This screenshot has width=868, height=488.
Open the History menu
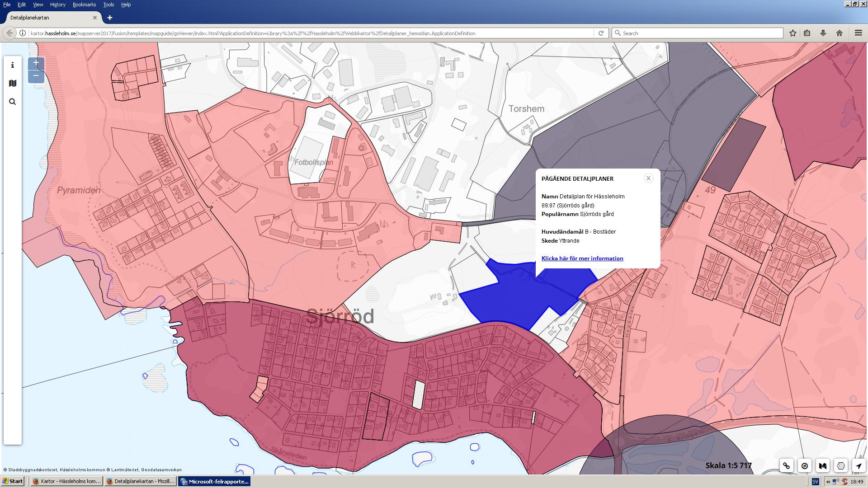coord(58,5)
